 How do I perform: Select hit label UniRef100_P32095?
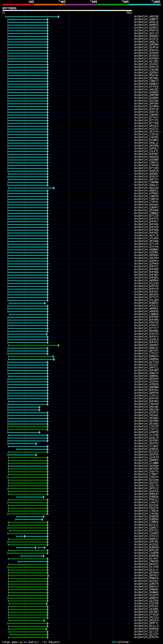tap(146, 604)
